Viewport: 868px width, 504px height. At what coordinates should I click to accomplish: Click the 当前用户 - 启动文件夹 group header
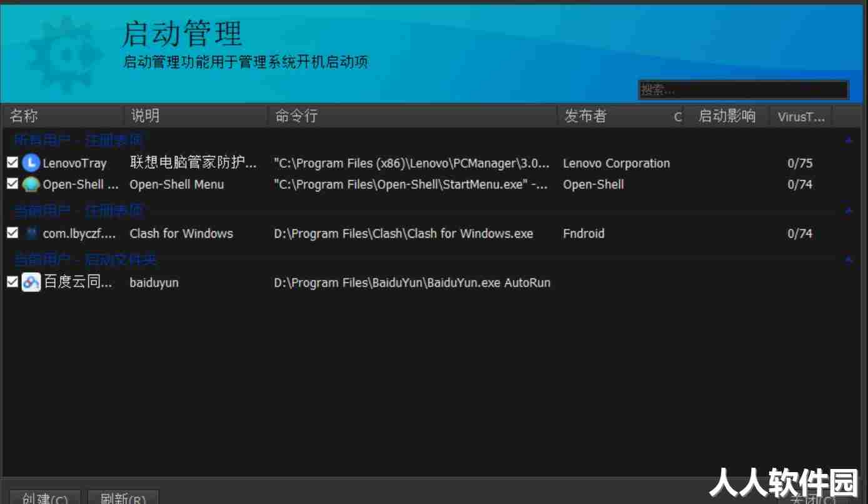(86, 260)
